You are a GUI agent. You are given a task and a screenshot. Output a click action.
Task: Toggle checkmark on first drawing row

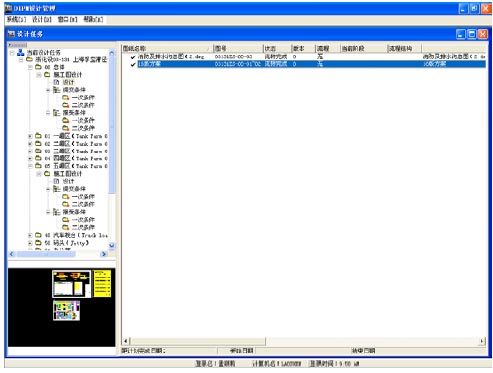pos(133,57)
